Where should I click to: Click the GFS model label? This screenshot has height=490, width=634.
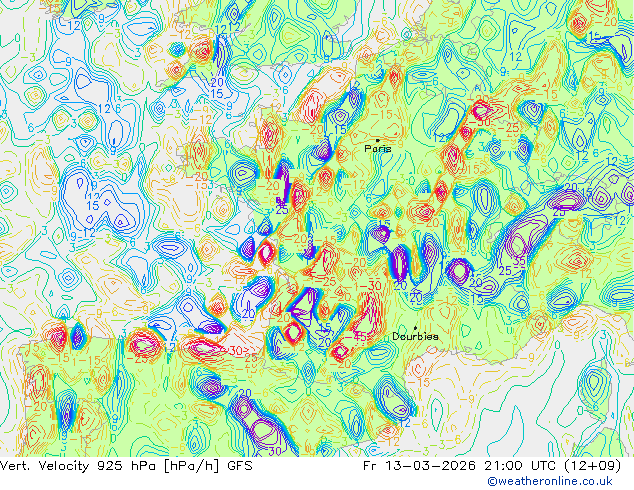pyautogui.click(x=240, y=466)
